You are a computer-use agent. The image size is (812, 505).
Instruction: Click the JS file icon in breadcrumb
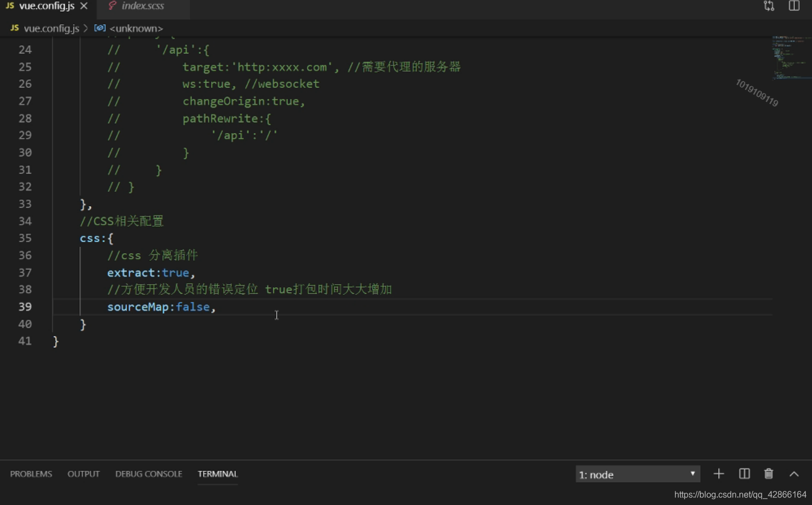[x=15, y=28]
